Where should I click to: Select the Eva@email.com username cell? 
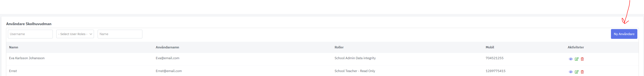pyautogui.click(x=167, y=58)
